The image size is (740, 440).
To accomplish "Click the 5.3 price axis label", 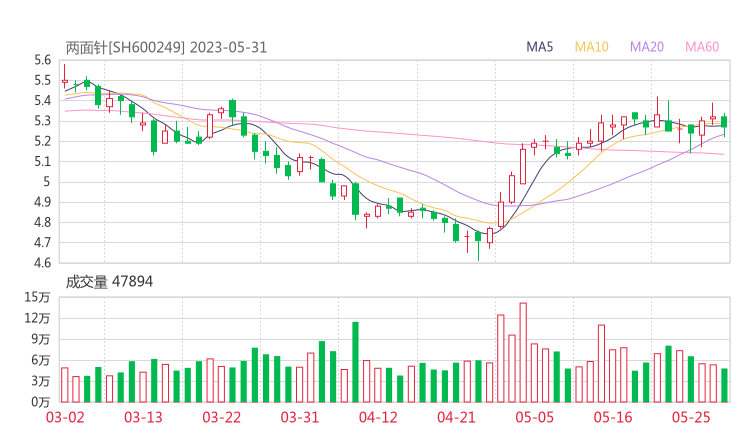I will tap(42, 121).
